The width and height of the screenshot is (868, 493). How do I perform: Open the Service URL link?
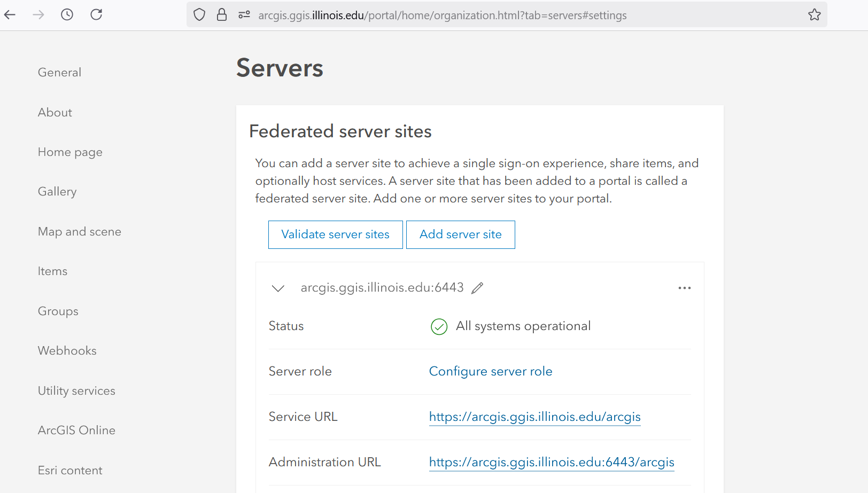pos(535,417)
